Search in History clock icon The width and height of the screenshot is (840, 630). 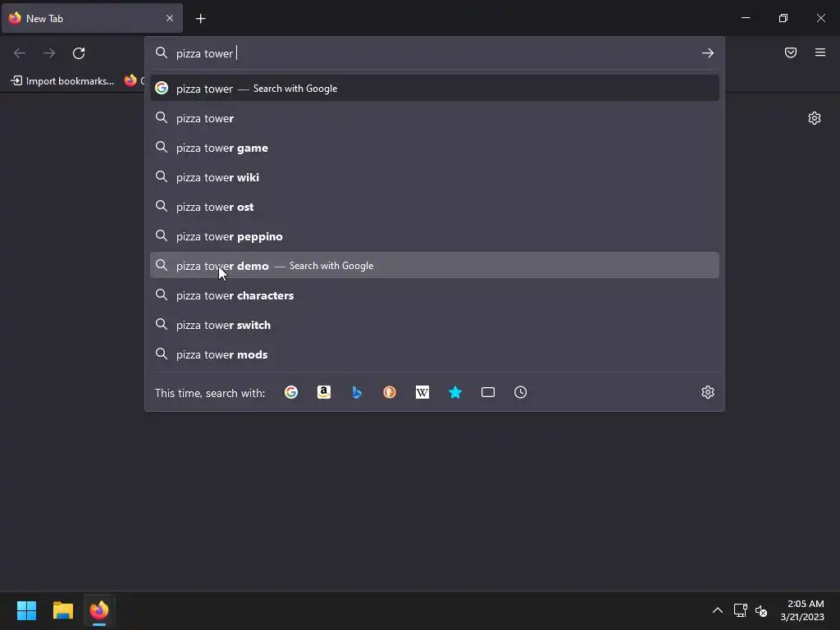tap(520, 392)
